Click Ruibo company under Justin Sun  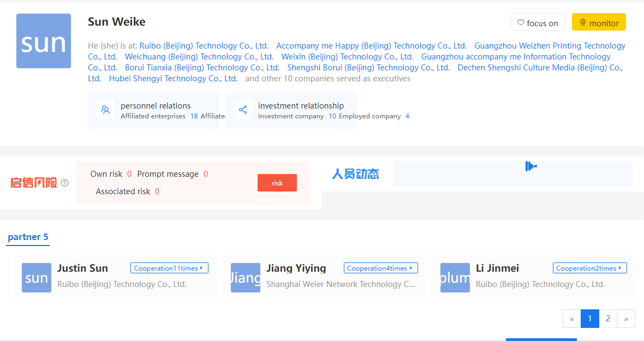[122, 284]
